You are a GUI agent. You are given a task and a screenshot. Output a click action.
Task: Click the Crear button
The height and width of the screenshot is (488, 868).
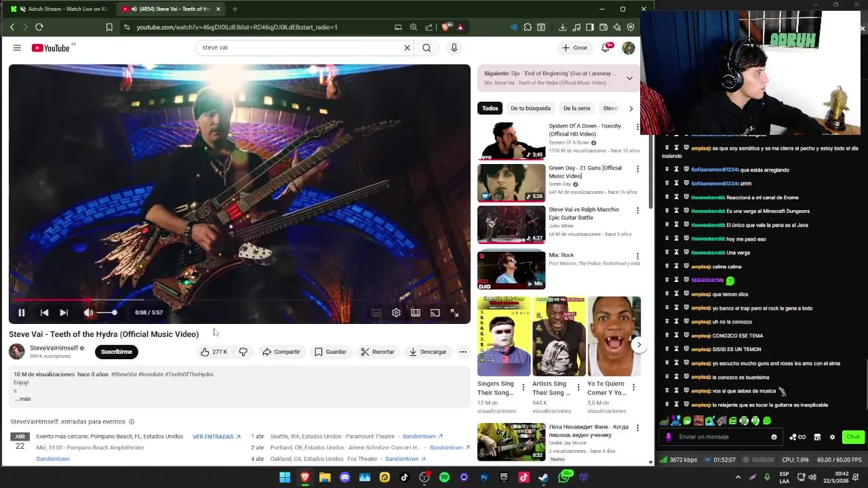tap(574, 47)
